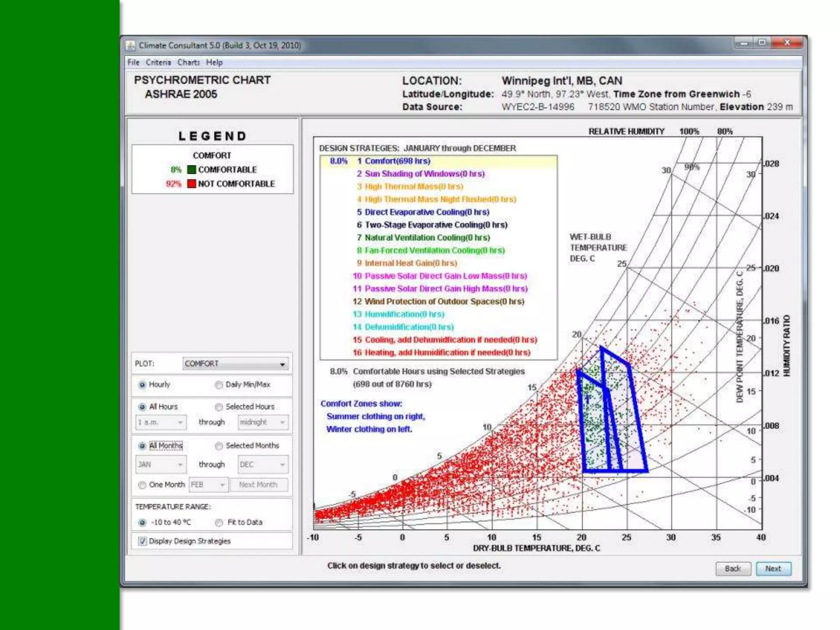This screenshot has width=840, height=630.
Task: Expand the JAN start month dropdown
Action: (x=161, y=464)
